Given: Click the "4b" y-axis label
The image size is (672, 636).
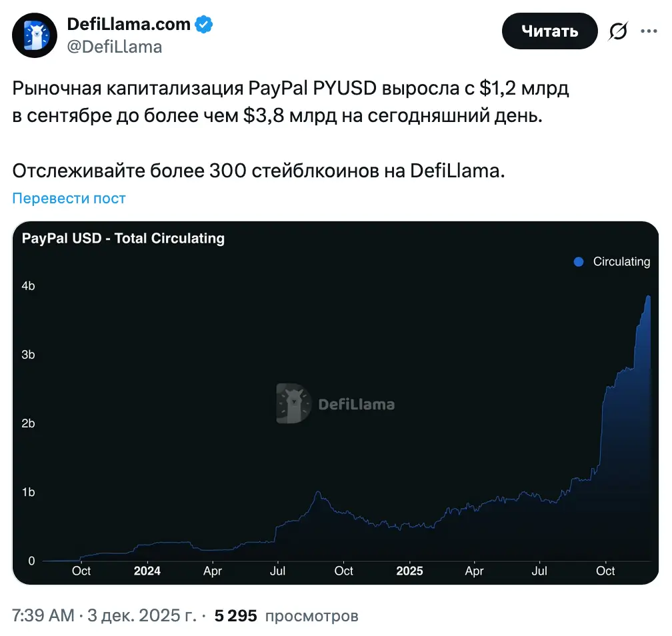Looking at the screenshot, I should click(28, 286).
